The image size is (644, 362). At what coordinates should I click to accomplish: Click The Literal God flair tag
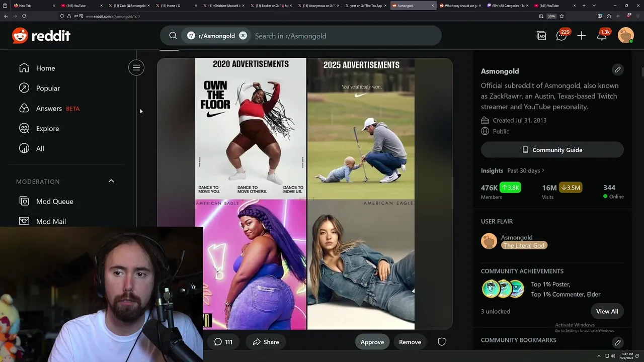(524, 245)
